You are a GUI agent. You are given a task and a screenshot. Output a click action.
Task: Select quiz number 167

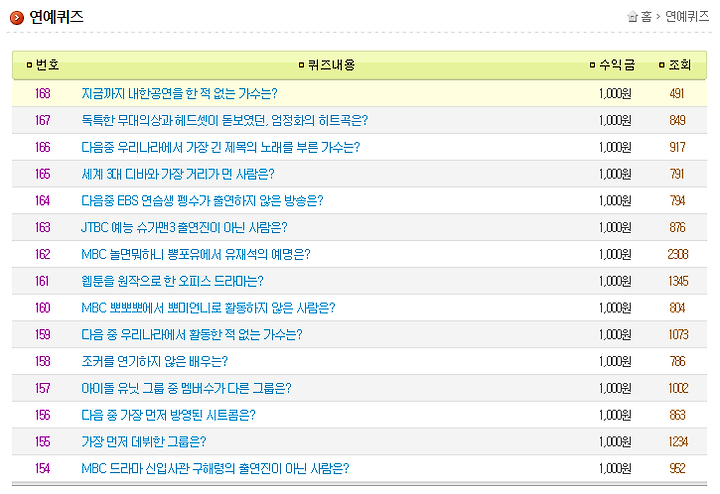[43, 120]
